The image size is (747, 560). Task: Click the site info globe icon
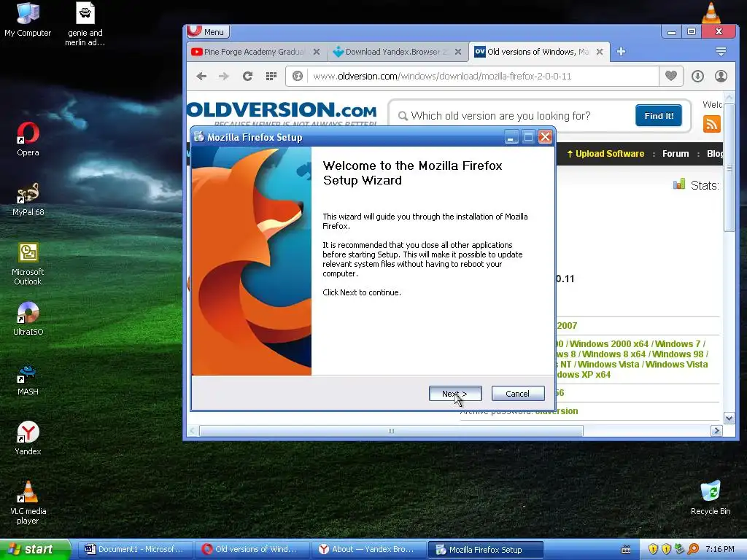pyautogui.click(x=298, y=76)
